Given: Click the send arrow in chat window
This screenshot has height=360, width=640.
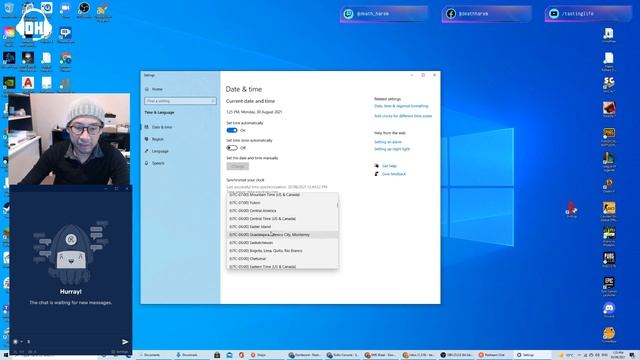Looking at the screenshot, I should click(125, 342).
